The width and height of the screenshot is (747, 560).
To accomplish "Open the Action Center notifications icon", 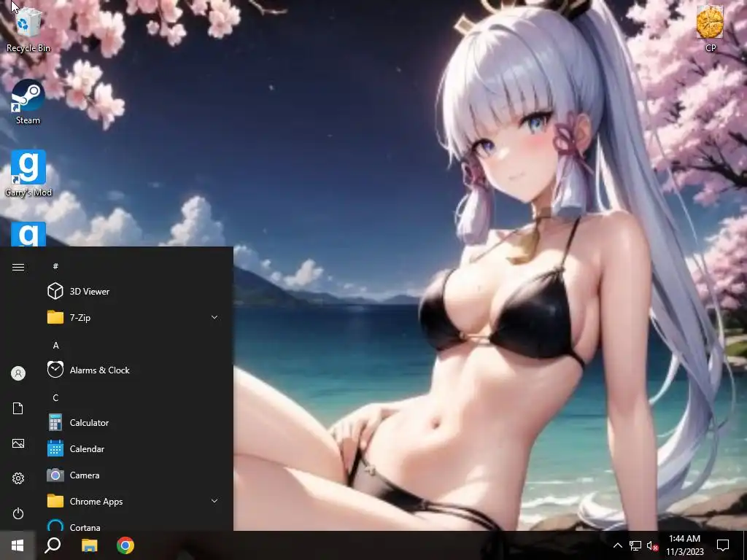I will pos(723,545).
